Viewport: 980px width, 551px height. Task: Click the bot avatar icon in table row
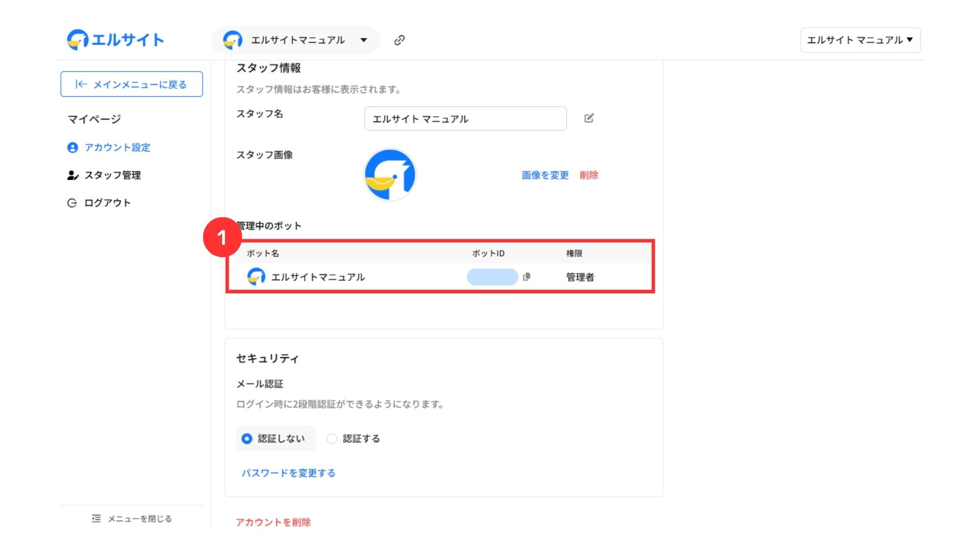coord(256,277)
